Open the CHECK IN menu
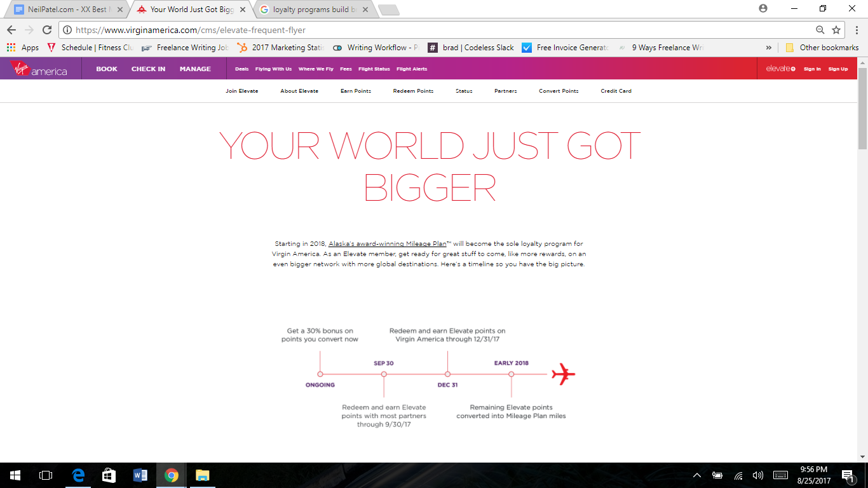 [148, 69]
